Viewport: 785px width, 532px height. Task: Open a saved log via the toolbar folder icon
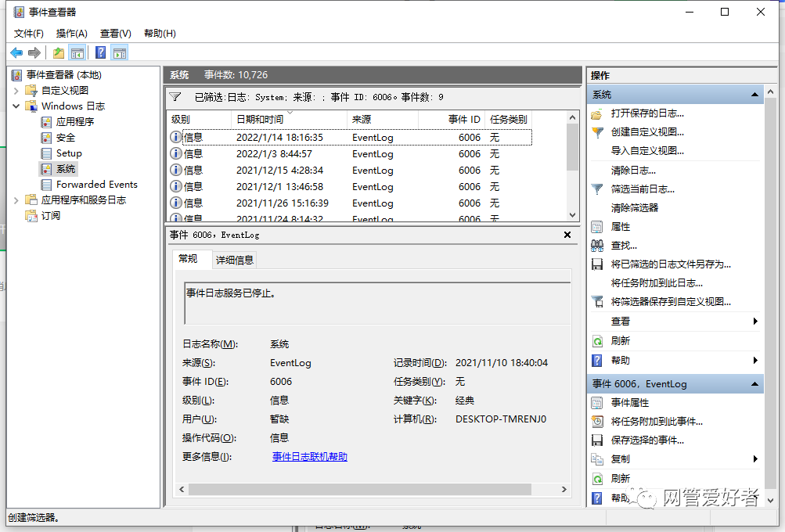[56, 52]
